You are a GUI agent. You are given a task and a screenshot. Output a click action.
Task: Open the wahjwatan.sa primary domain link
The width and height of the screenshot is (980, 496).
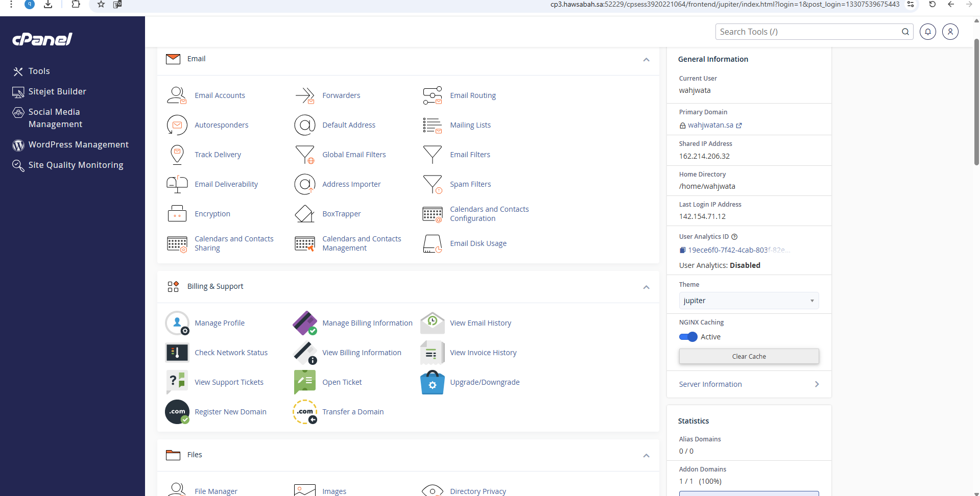click(x=710, y=125)
